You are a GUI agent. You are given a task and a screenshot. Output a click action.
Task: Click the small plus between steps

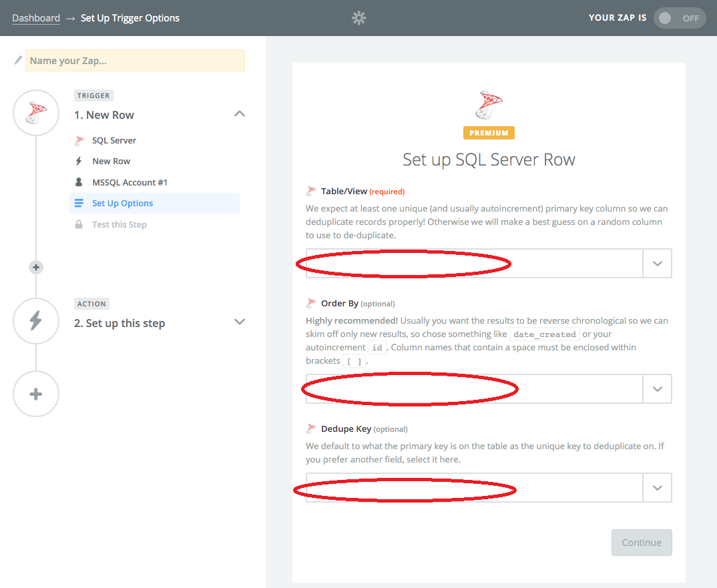36,268
